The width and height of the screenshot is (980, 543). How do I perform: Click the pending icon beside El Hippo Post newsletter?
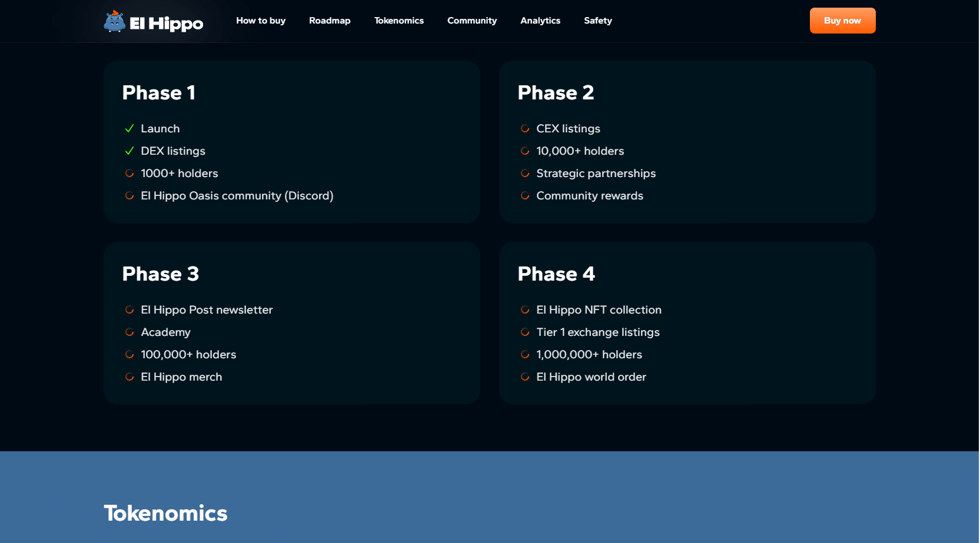point(129,309)
